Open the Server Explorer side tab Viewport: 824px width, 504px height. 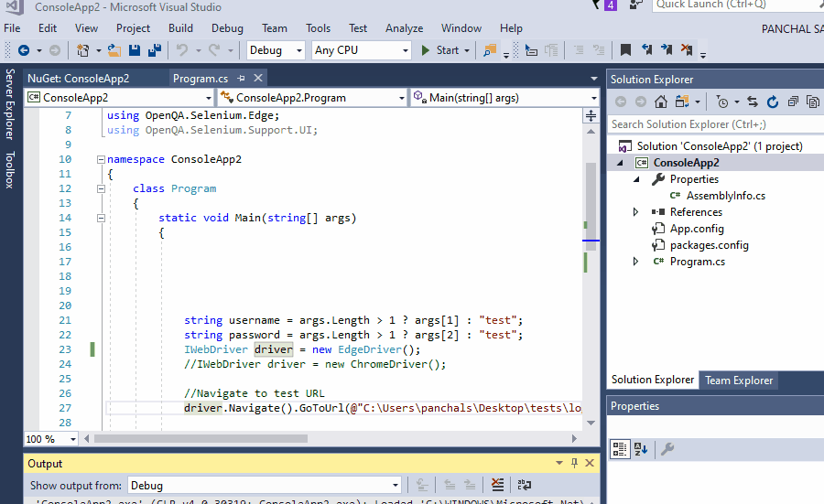[9, 104]
